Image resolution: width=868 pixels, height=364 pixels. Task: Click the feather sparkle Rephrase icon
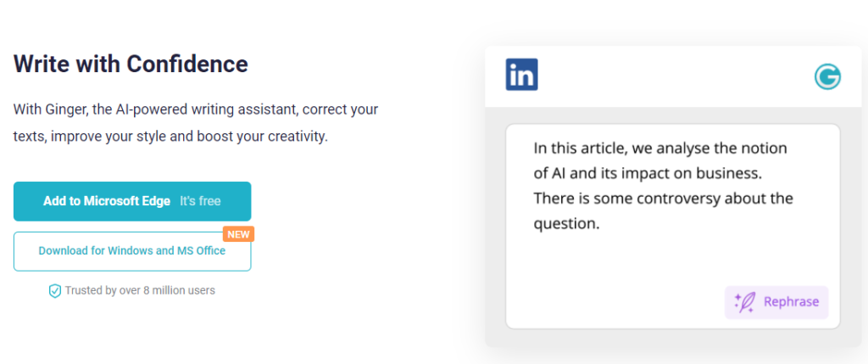pos(745,302)
